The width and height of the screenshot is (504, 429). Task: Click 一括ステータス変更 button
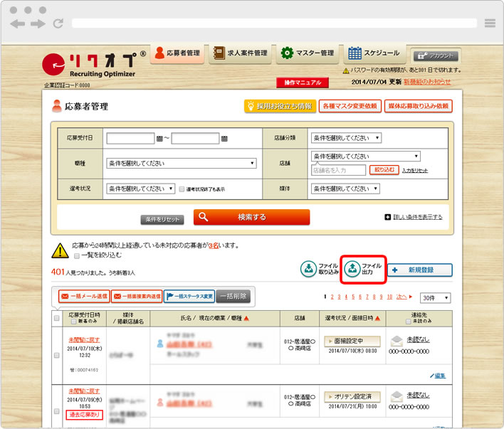(x=189, y=296)
